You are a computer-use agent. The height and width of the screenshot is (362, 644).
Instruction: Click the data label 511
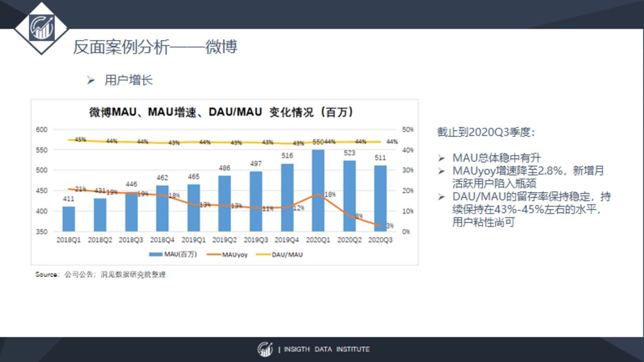pyautogui.click(x=381, y=158)
